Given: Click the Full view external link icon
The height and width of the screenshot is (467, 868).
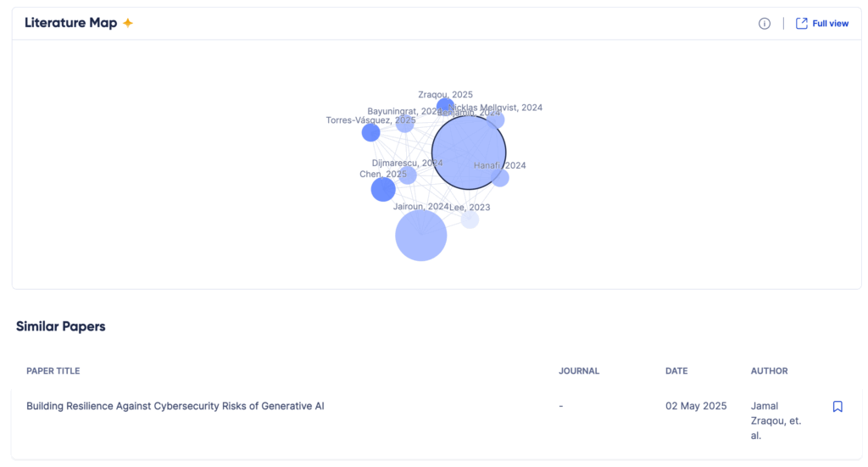Looking at the screenshot, I should pos(802,23).
